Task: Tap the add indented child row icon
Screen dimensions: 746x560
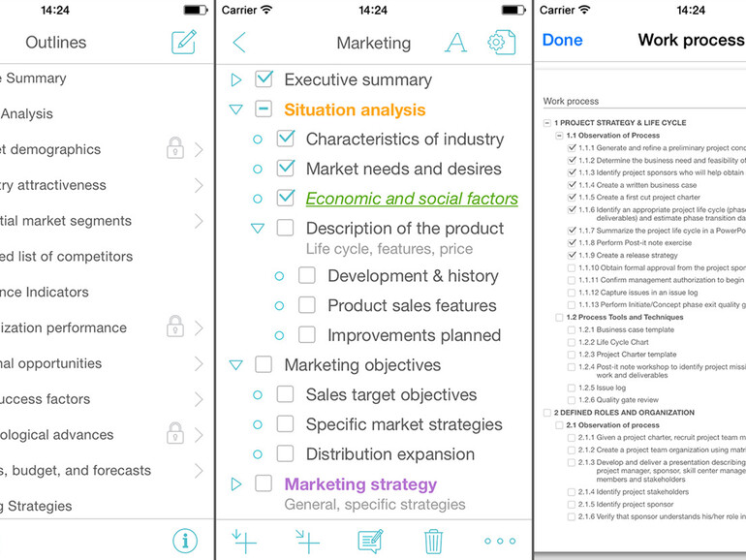Action: click(307, 541)
